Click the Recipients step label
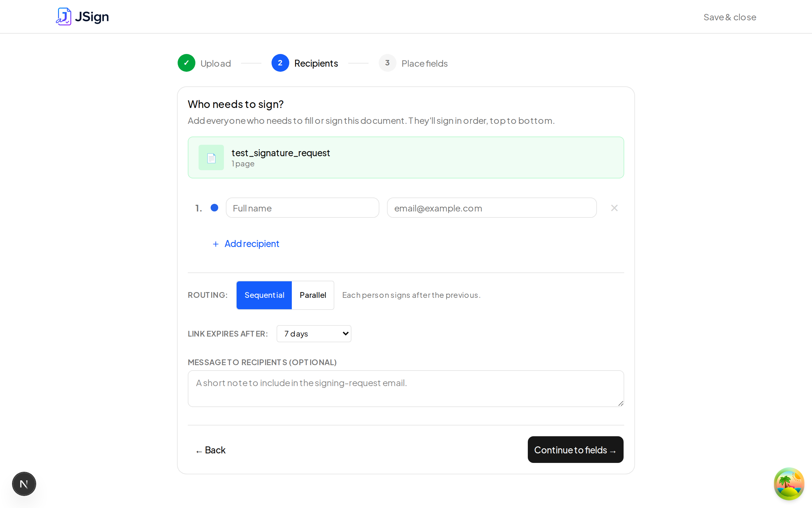Image resolution: width=812 pixels, height=508 pixels. point(316,63)
